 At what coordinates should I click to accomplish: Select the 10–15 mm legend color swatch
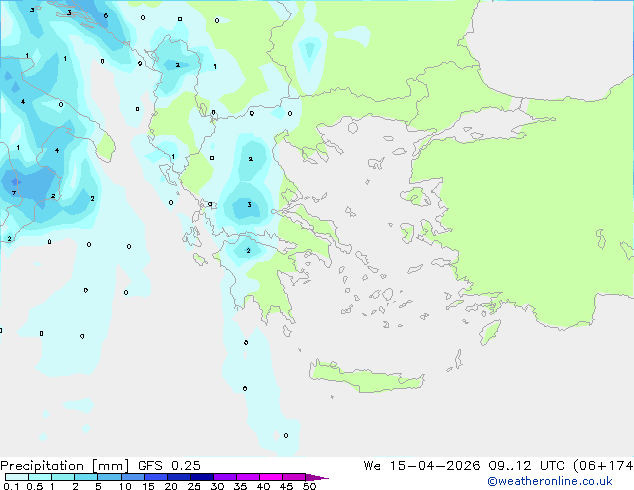click(132, 477)
